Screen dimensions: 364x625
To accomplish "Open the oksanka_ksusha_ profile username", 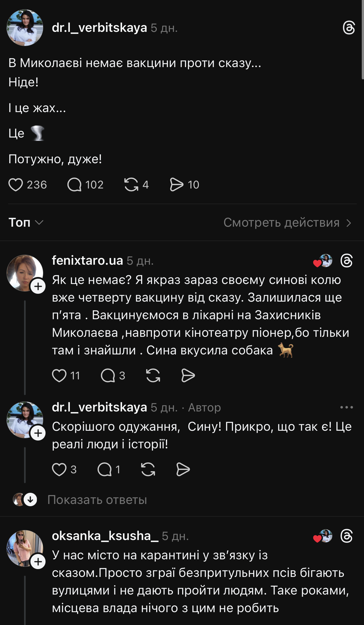I will point(105,536).
